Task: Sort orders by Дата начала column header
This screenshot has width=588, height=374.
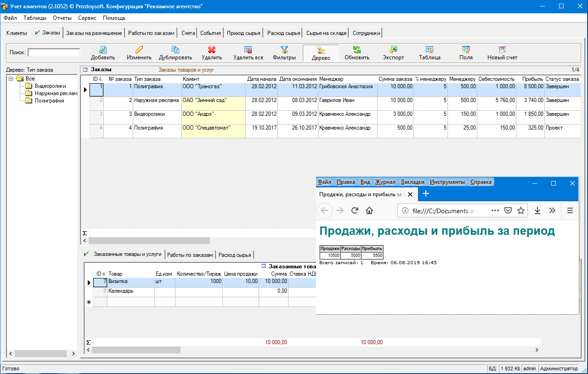Action: pyautogui.click(x=262, y=79)
